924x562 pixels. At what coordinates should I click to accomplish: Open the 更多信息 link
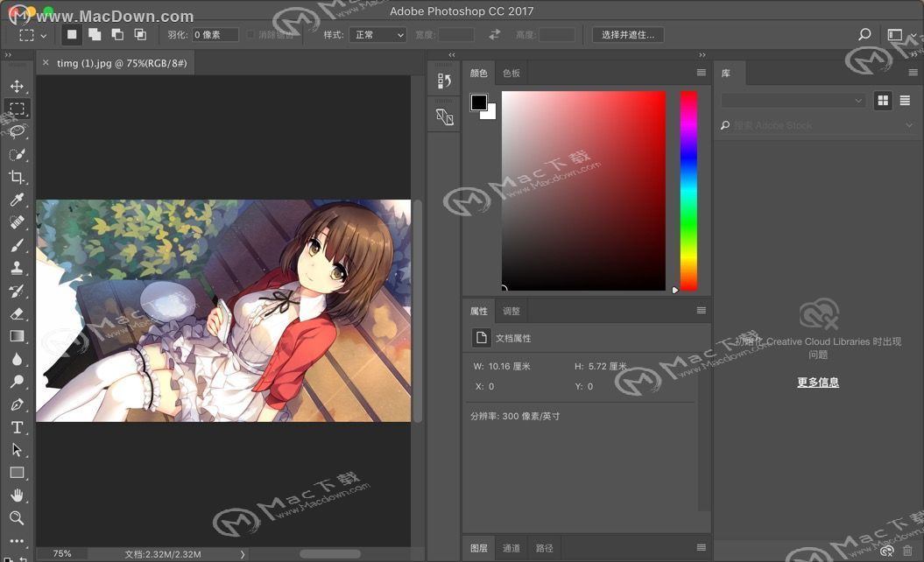(x=818, y=382)
